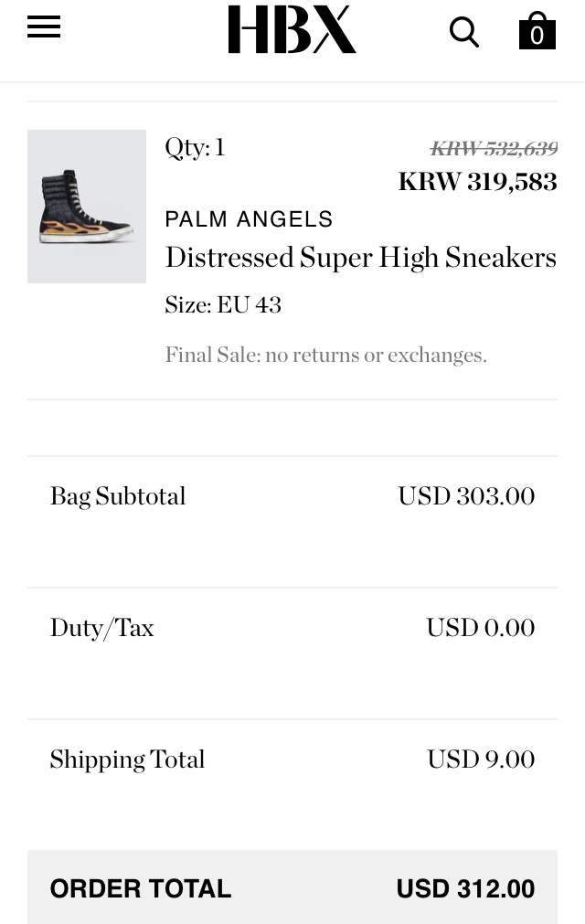
Task: Click the Final Sale no returns notice
Action: (x=325, y=355)
